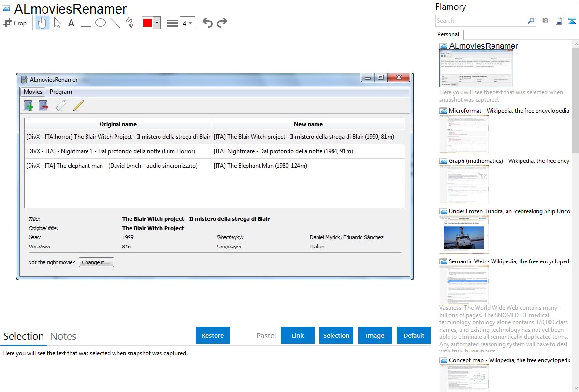The width and height of the screenshot is (579, 392).
Task: Select the rectangle shape tool
Action: coord(86,23)
